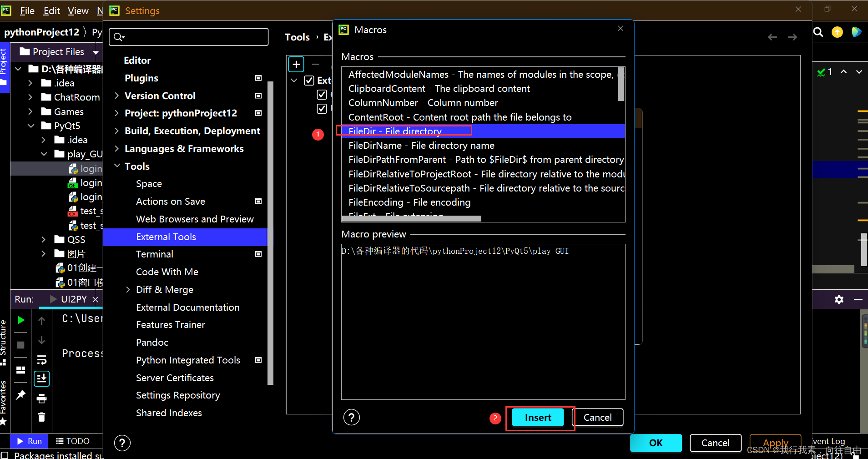868x459 pixels.
Task: Expand the Diff & Merge section
Action: [128, 290]
